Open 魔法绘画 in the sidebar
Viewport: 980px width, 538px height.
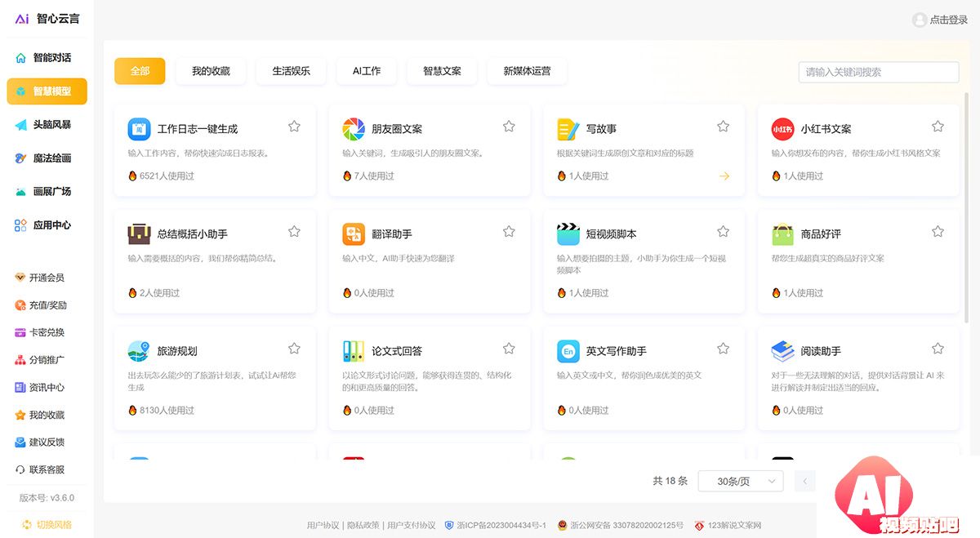51,158
